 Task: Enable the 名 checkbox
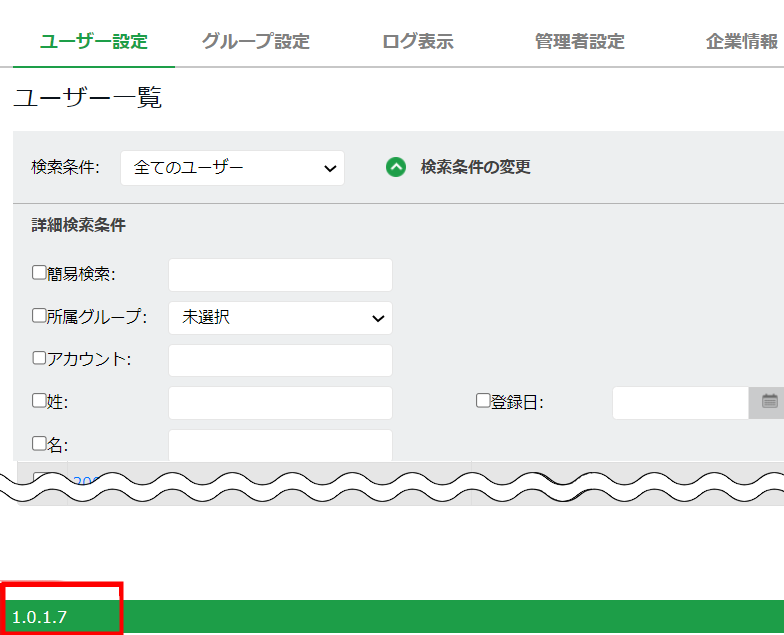pyautogui.click(x=39, y=444)
